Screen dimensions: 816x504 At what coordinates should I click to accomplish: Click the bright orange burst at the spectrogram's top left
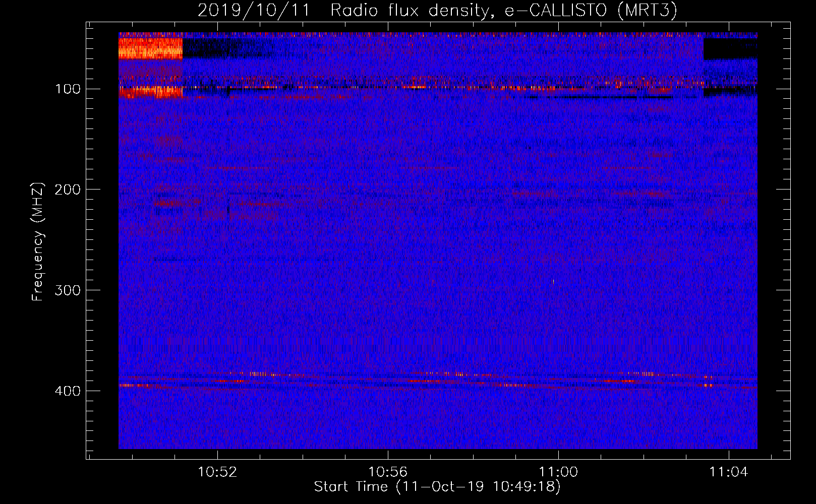[x=150, y=48]
